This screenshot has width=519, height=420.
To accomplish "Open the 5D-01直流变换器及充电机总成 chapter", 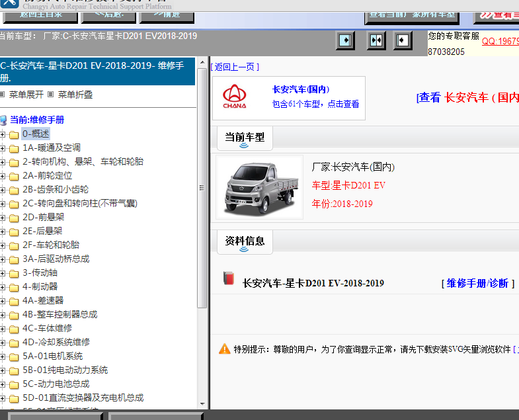I will pos(83,398).
